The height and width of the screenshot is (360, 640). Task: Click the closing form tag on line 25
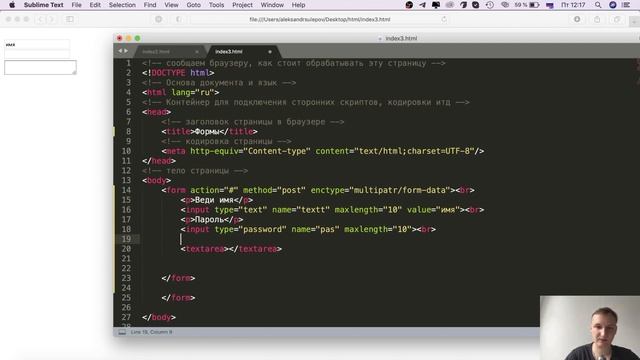point(178,298)
